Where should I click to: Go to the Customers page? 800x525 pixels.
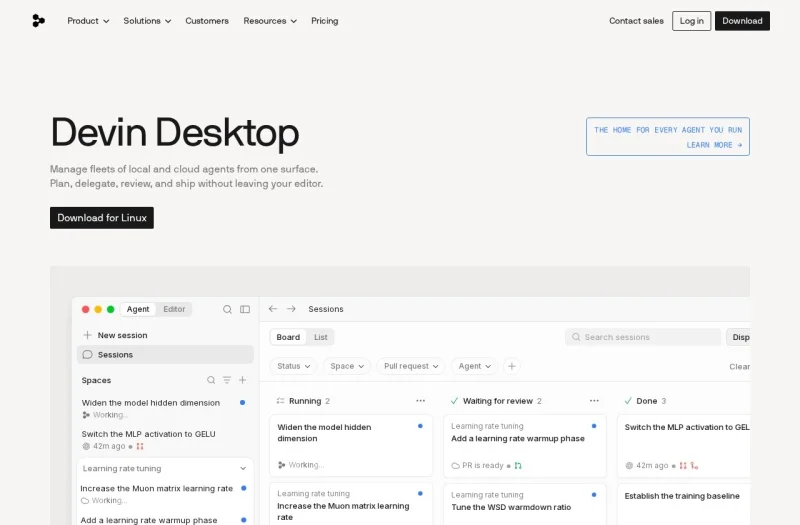[x=207, y=21]
